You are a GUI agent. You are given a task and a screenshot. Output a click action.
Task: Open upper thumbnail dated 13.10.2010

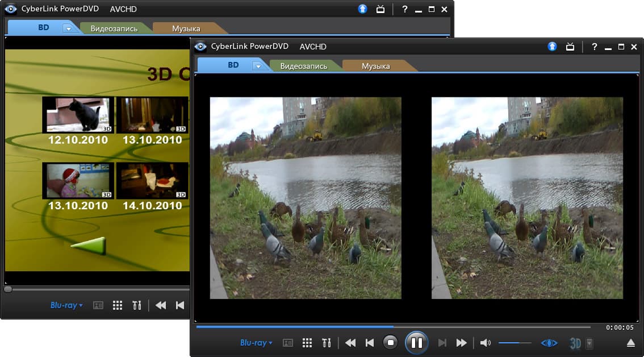tap(152, 115)
